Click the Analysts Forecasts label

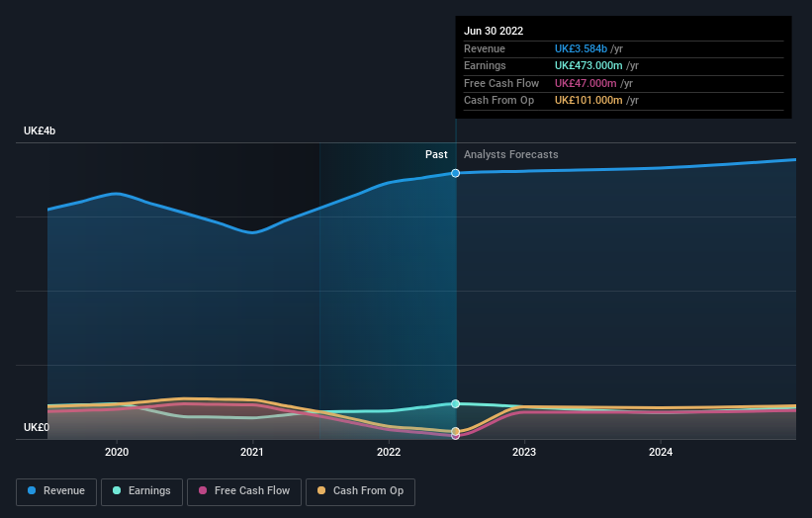click(x=511, y=155)
